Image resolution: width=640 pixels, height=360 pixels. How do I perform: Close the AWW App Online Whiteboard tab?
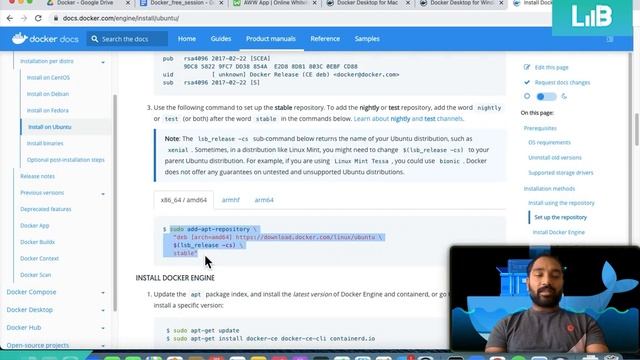pos(315,3)
